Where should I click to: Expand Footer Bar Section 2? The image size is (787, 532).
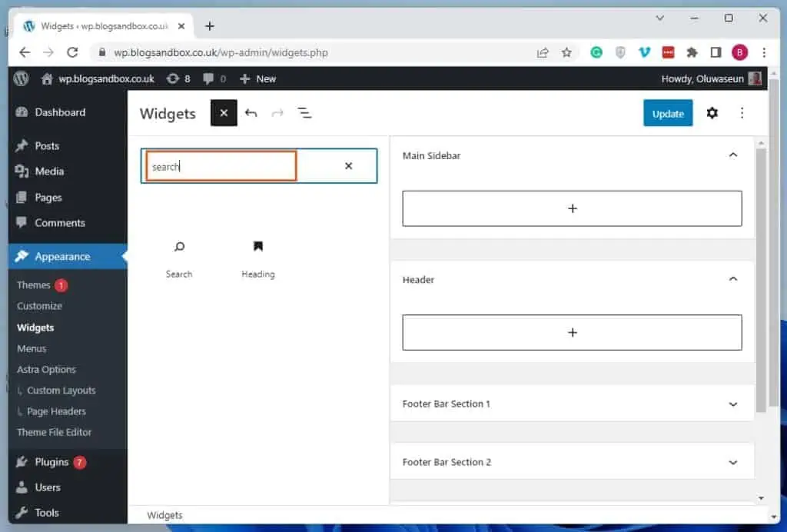click(732, 462)
